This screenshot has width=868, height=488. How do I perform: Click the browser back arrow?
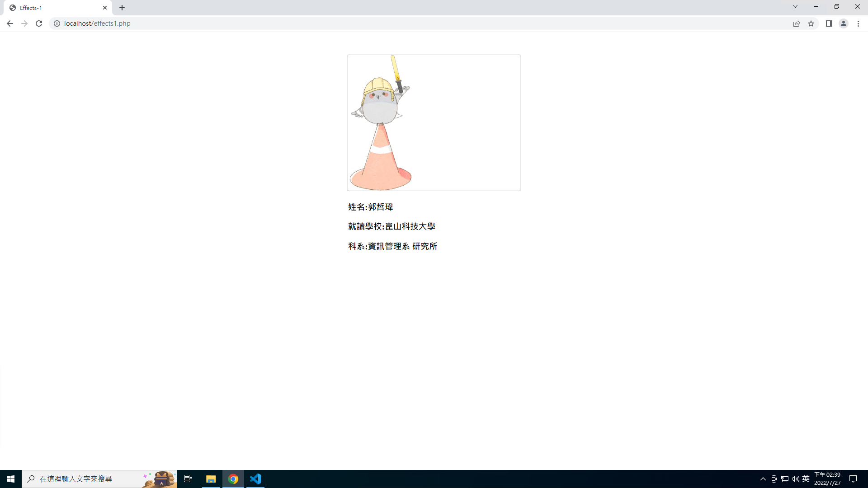[9, 23]
